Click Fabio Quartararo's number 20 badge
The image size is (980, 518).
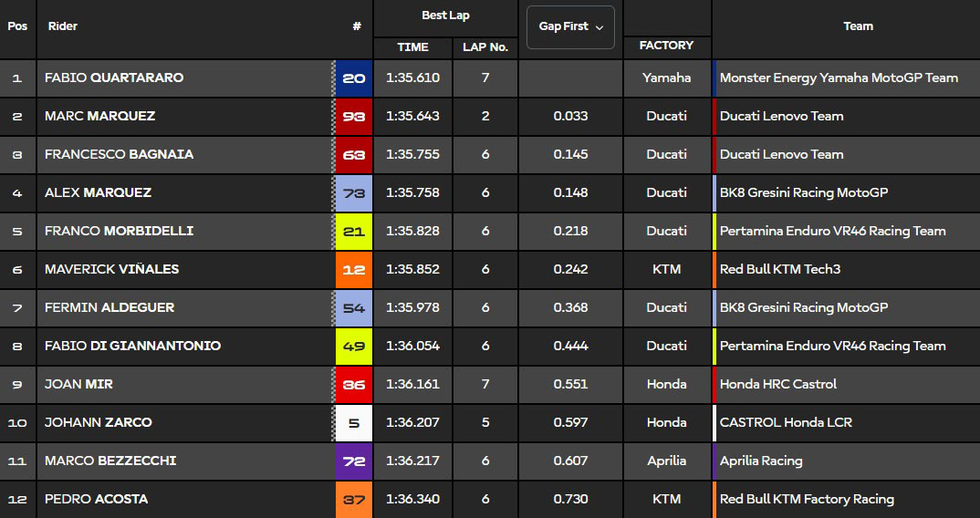click(x=353, y=78)
